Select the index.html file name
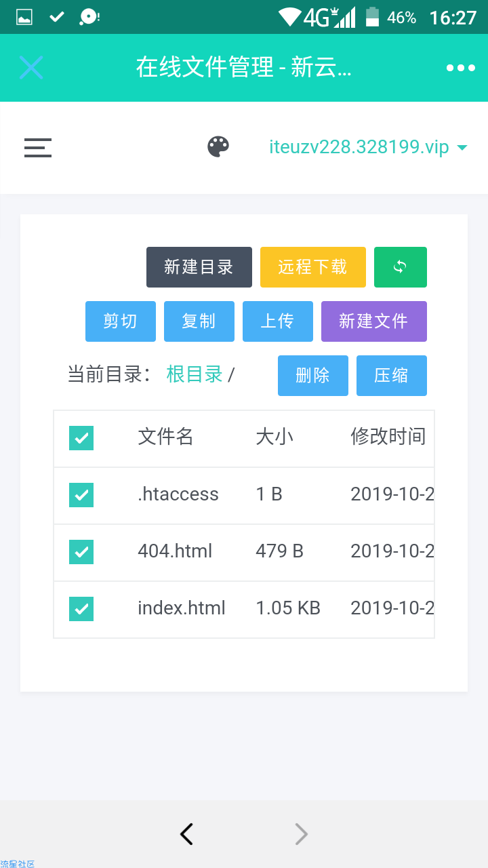This screenshot has height=868, width=488. click(x=182, y=608)
